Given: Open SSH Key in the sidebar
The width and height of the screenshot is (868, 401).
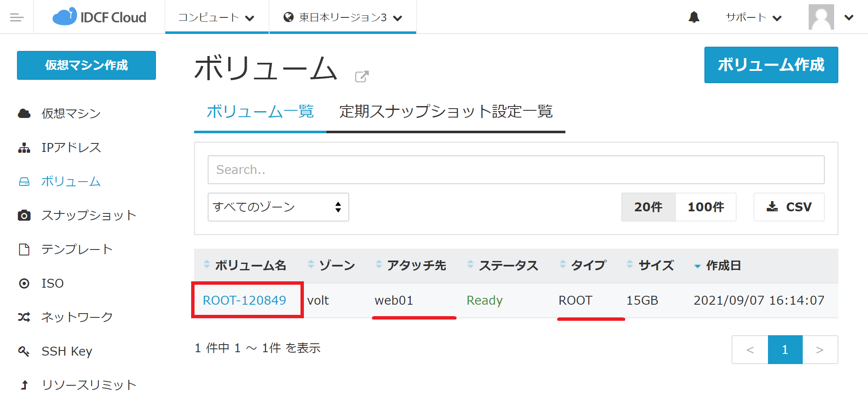Looking at the screenshot, I should tap(67, 351).
